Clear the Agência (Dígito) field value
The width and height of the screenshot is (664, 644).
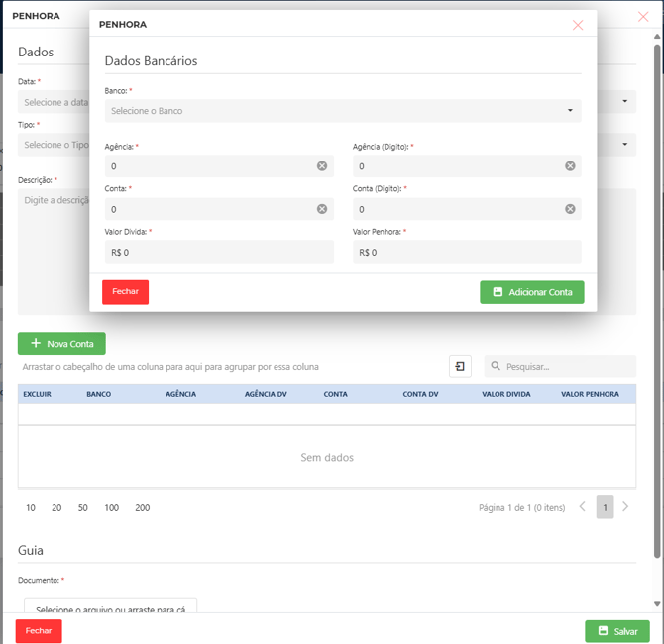click(570, 166)
